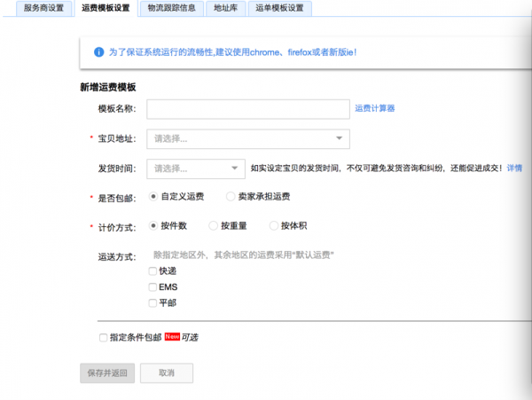Screen dimensions: 532x400
Task: Click the 模板名称 text input field
Action: click(247, 109)
